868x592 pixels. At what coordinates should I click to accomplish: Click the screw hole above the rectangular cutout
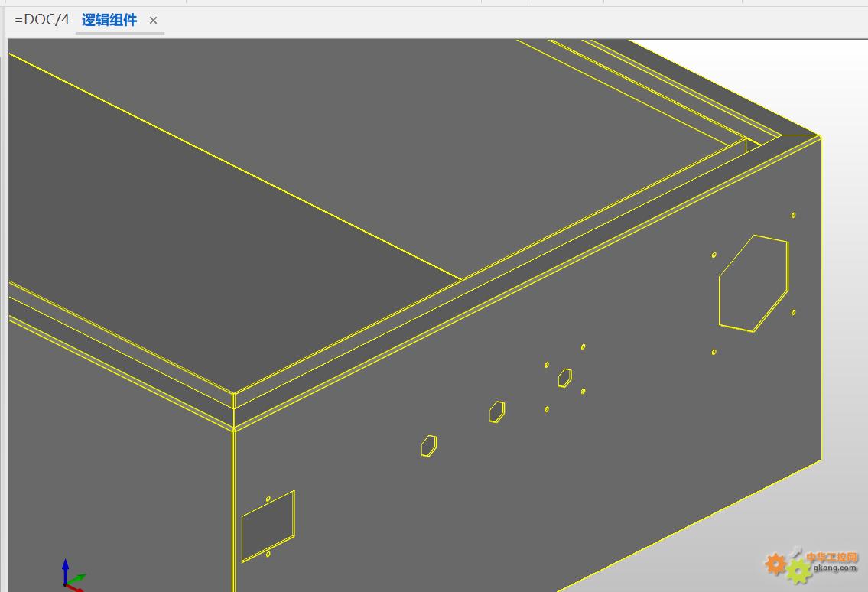tap(268, 499)
